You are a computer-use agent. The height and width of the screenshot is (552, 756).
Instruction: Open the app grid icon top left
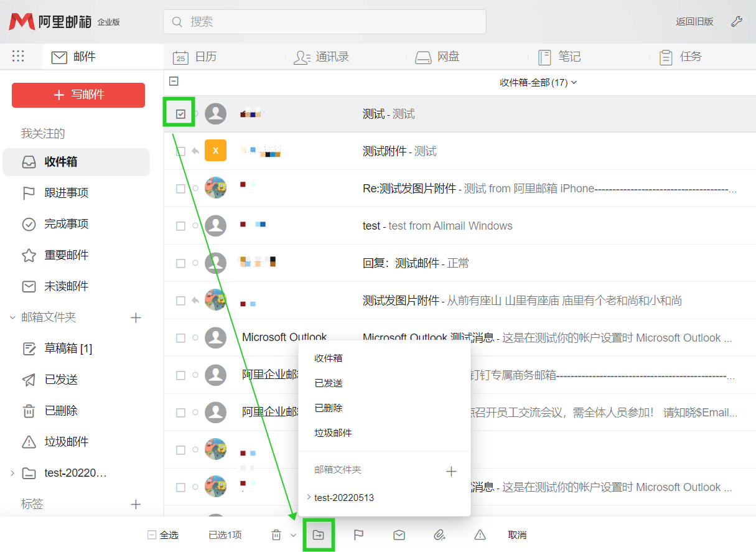tap(18, 56)
